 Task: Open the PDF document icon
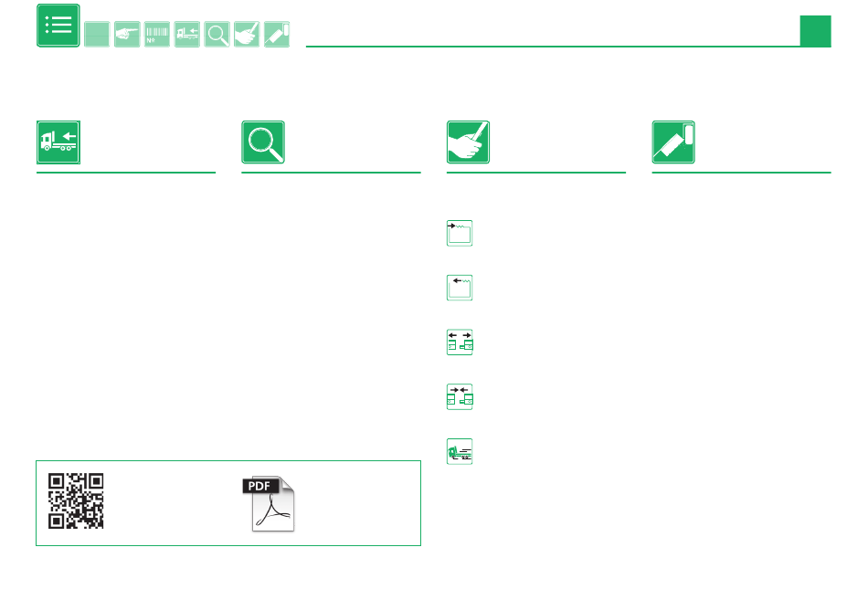tap(269, 504)
